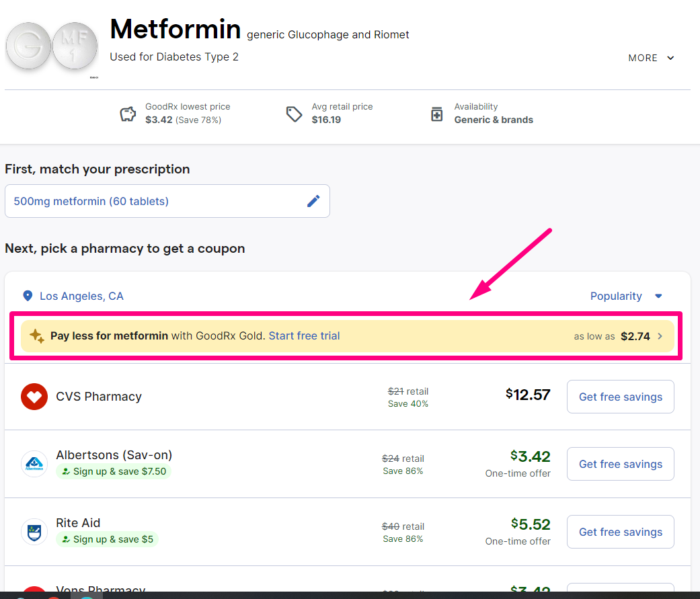Click the $5.52 Rite Aid price
The height and width of the screenshot is (599, 700).
click(x=531, y=524)
